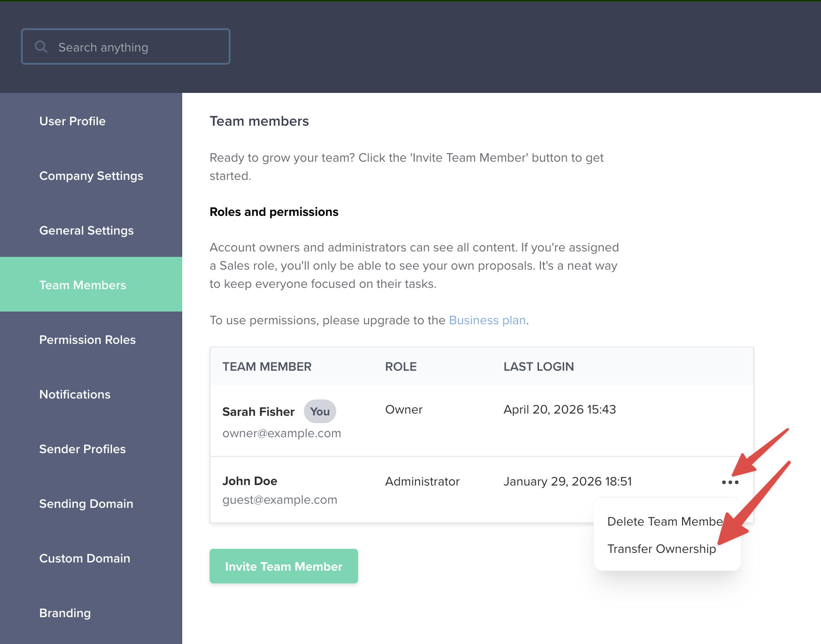Open the Branding section
The width and height of the screenshot is (821, 644).
click(65, 613)
